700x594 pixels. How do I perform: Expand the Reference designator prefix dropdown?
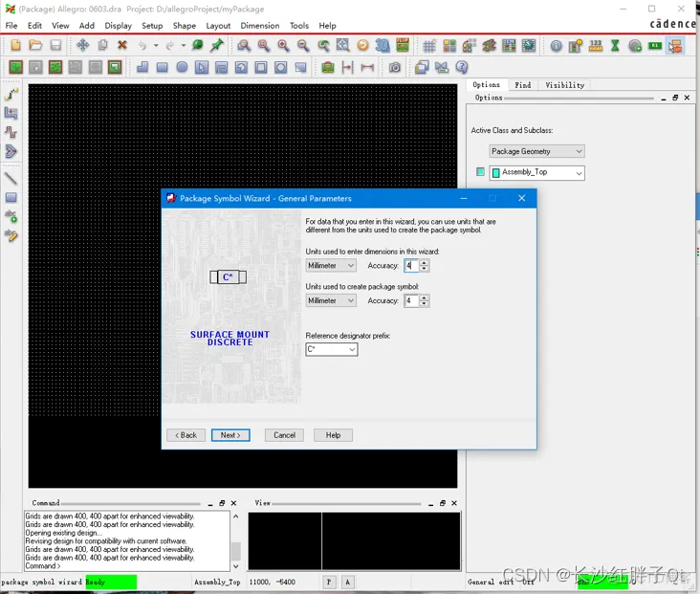tap(352, 349)
